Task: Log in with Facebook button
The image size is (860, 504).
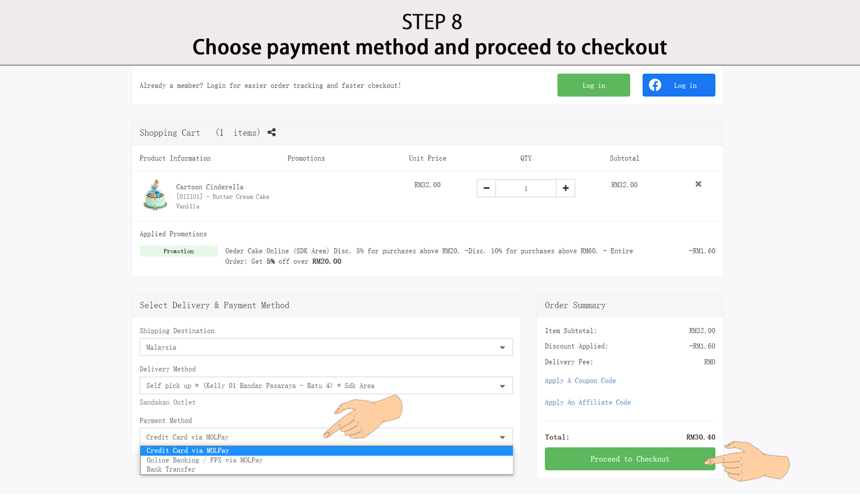Action: pos(679,85)
